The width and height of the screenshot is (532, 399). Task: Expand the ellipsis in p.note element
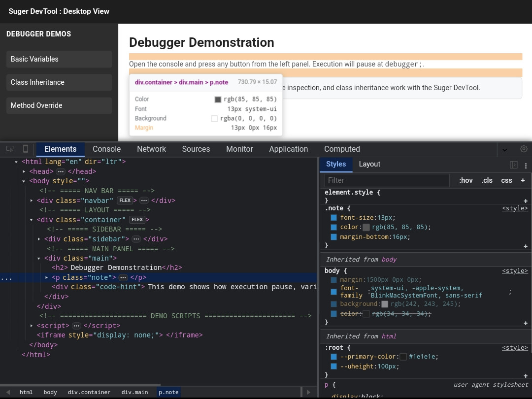click(x=123, y=278)
